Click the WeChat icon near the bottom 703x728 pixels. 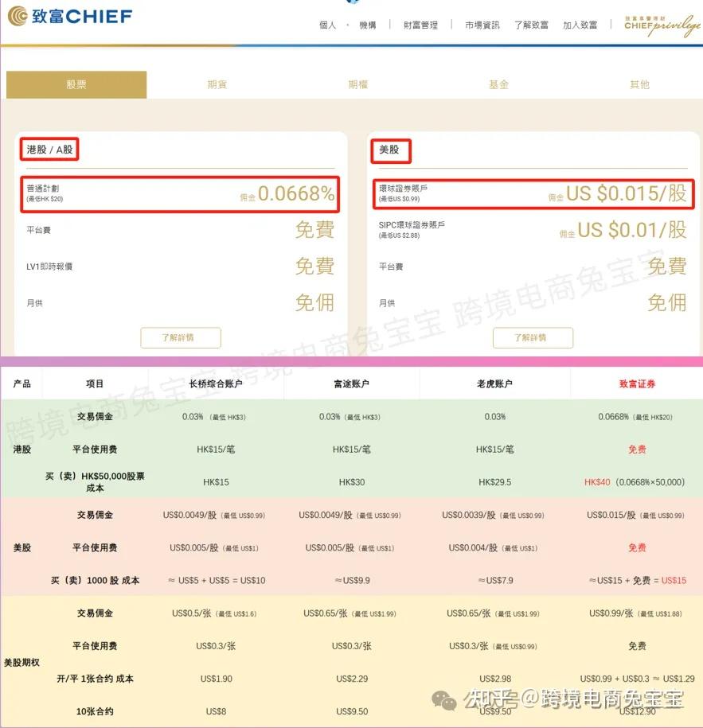[x=445, y=702]
